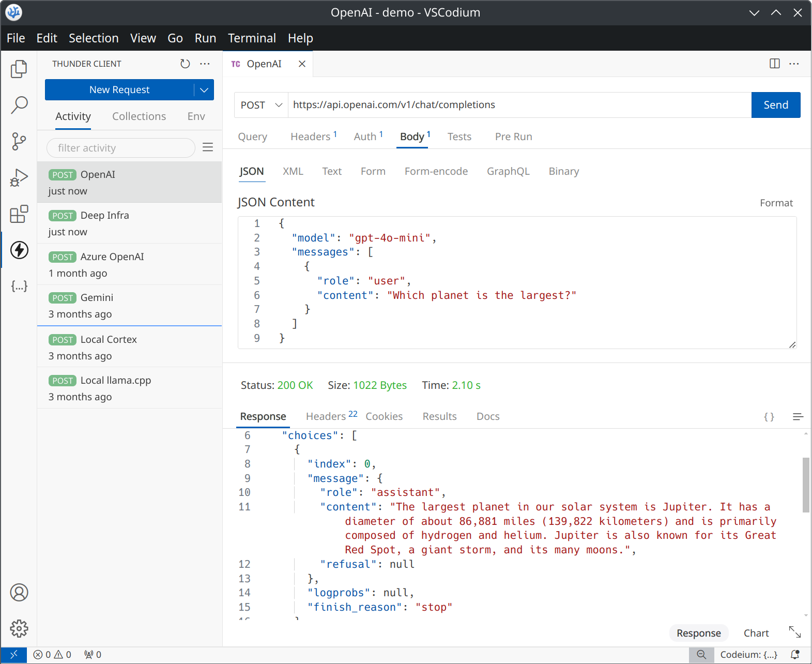812x664 pixels.
Task: Open the HTTP method POST dropdown
Action: pyautogui.click(x=261, y=105)
